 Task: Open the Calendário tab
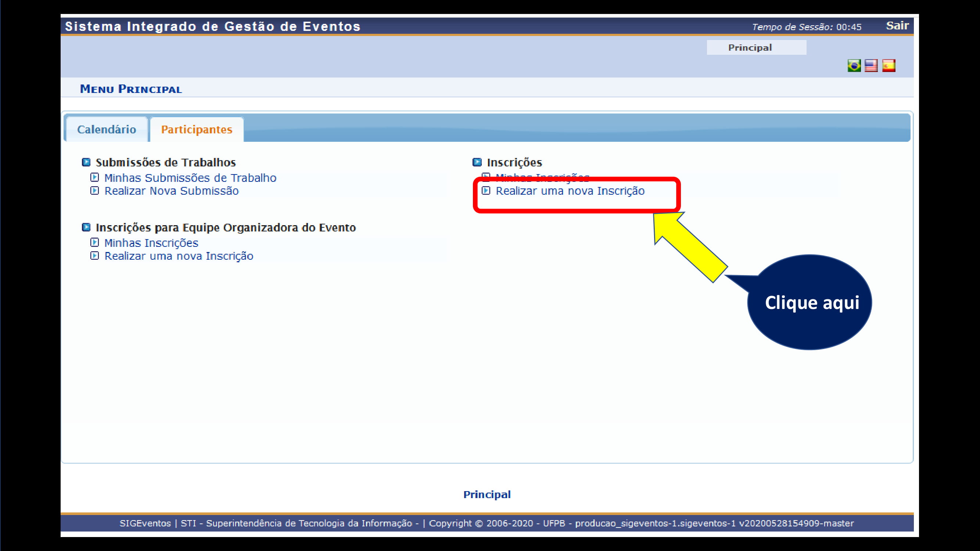[x=107, y=130]
